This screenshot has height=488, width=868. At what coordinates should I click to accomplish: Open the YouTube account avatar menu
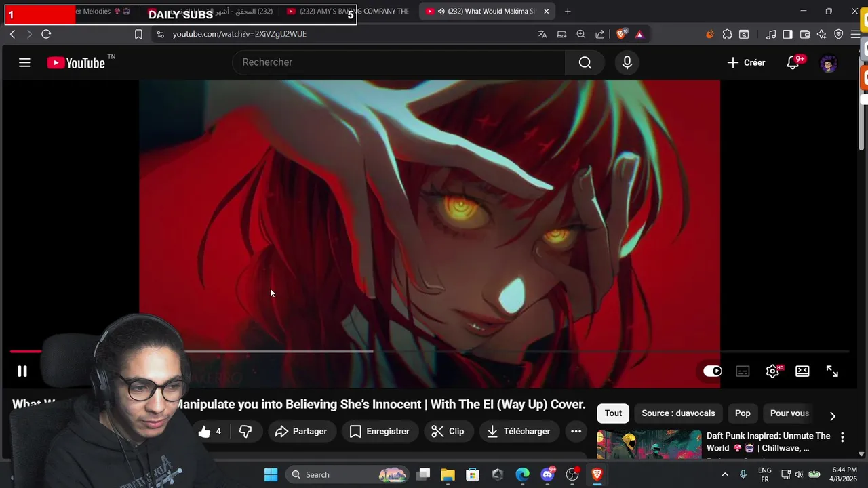click(x=828, y=64)
